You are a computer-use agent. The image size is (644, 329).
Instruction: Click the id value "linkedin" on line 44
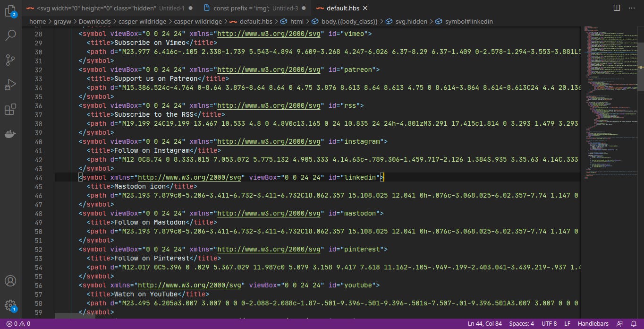[360, 177]
